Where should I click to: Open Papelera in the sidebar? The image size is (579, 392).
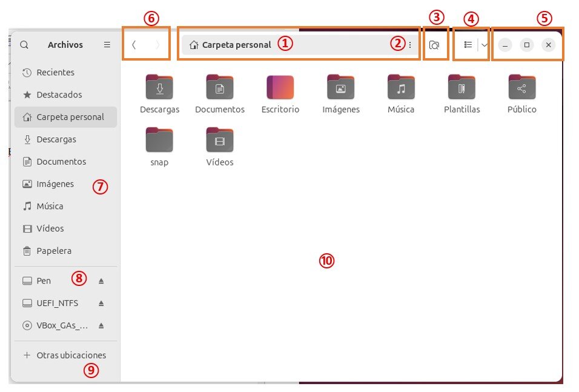tap(66, 251)
